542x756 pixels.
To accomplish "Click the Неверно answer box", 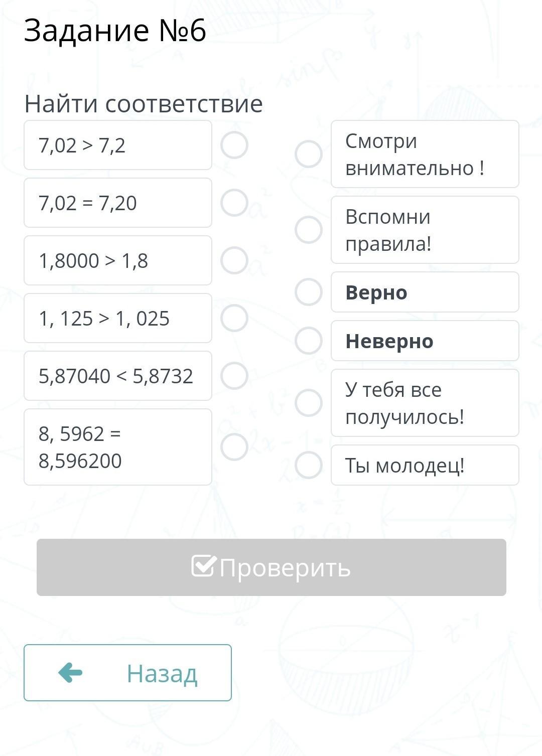I will click(425, 341).
